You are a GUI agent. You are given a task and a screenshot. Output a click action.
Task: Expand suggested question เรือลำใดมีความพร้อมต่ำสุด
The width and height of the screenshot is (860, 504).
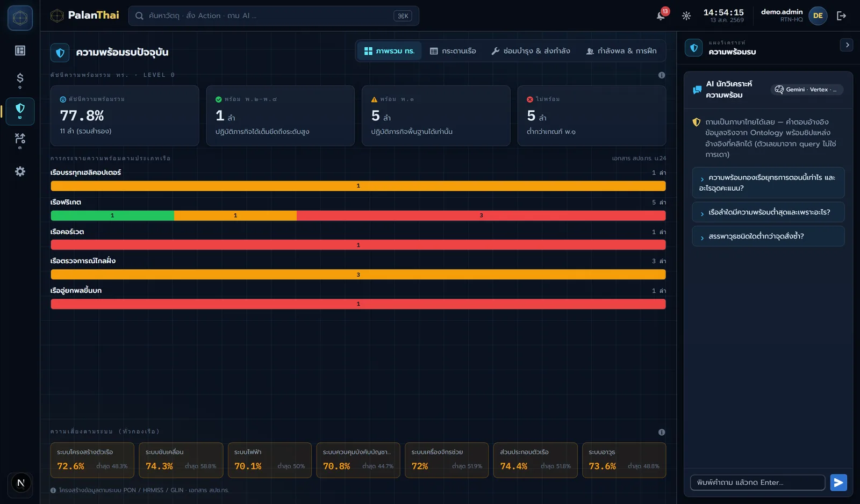tap(768, 212)
